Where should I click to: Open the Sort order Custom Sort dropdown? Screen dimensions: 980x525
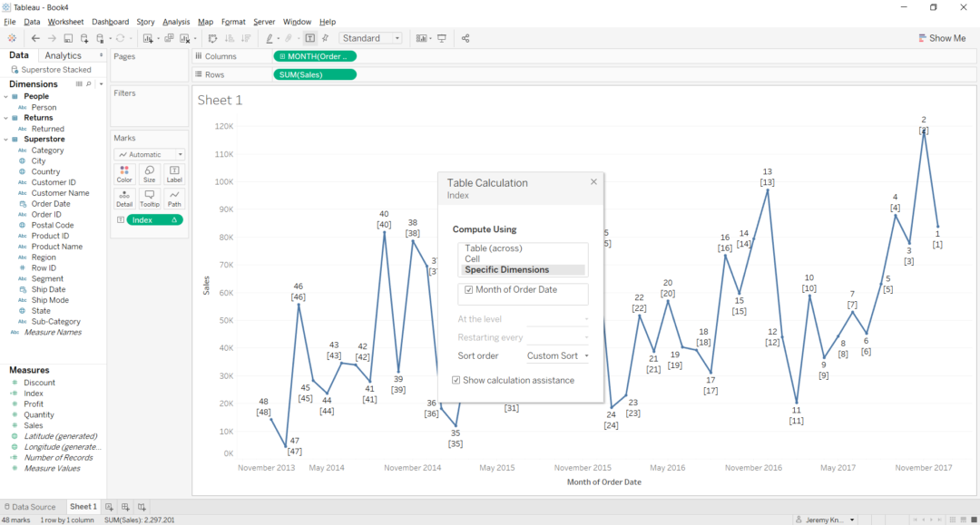pyautogui.click(x=556, y=355)
